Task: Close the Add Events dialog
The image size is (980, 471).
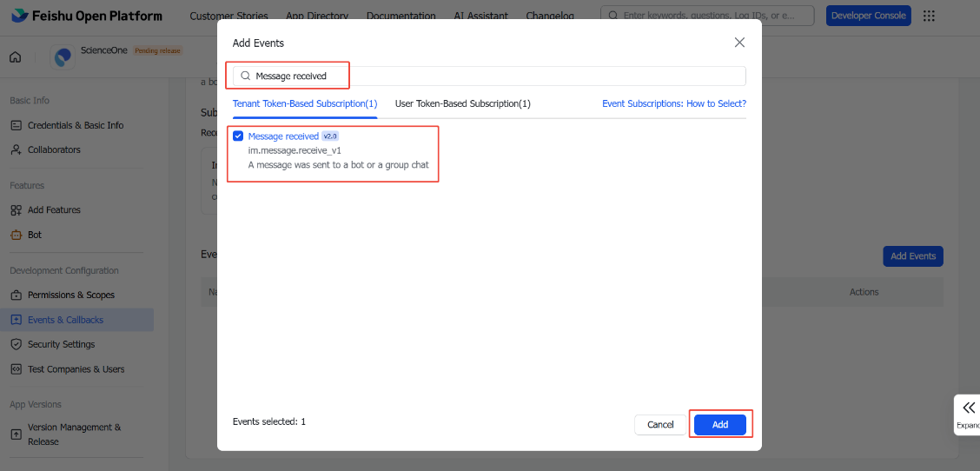Action: pyautogui.click(x=739, y=43)
